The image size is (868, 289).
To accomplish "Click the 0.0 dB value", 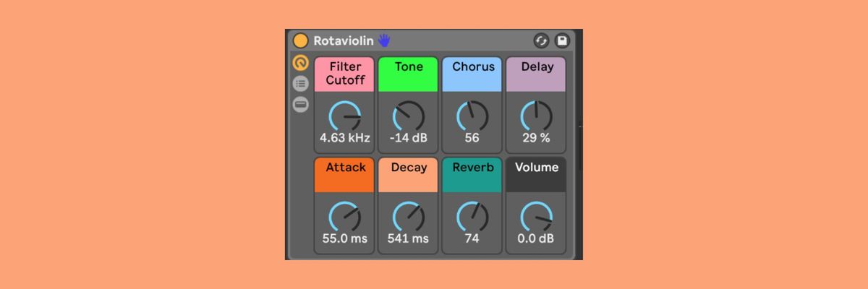I will [x=536, y=238].
